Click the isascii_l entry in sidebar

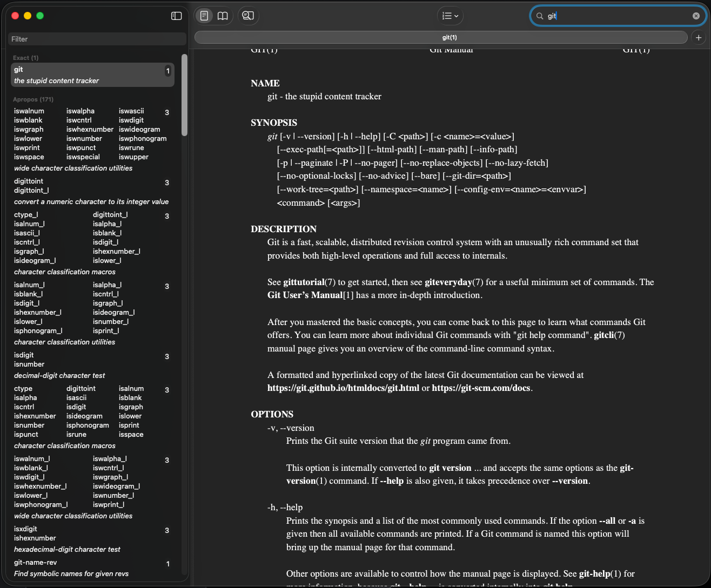27,233
